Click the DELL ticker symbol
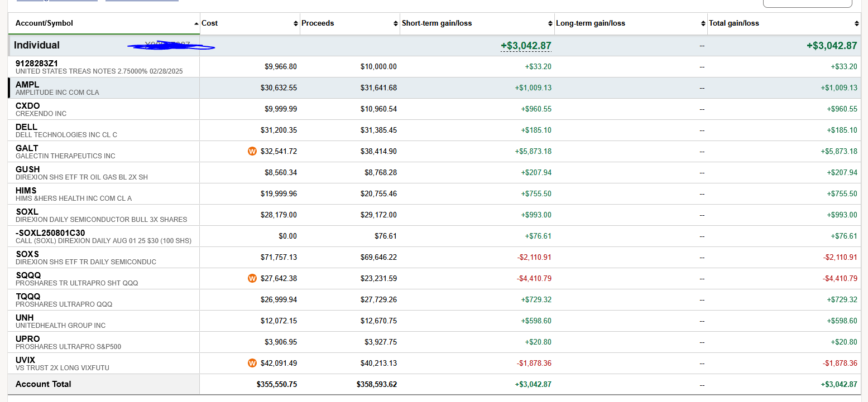Image resolution: width=868 pixels, height=402 pixels. pyautogui.click(x=27, y=127)
